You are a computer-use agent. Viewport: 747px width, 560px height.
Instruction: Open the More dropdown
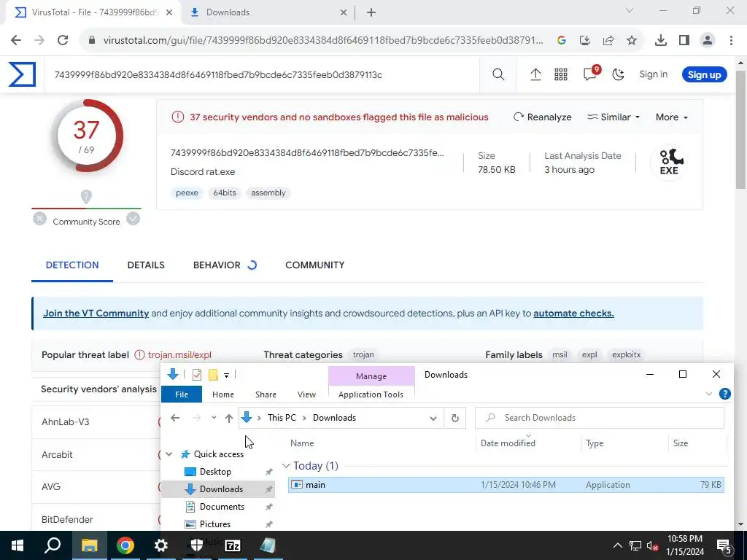click(x=671, y=117)
